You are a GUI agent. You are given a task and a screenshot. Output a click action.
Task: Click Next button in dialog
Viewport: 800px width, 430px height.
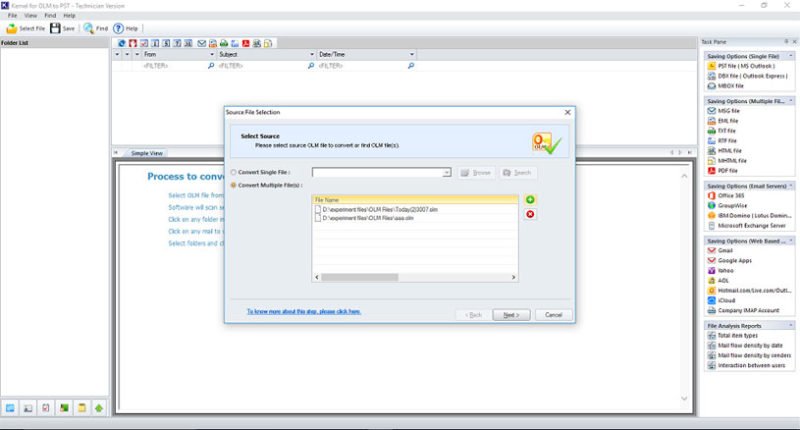(x=511, y=315)
